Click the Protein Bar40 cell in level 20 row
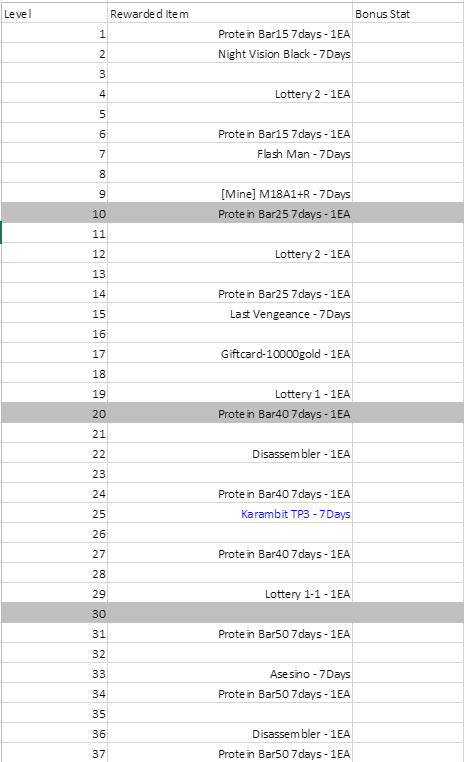 click(x=230, y=414)
